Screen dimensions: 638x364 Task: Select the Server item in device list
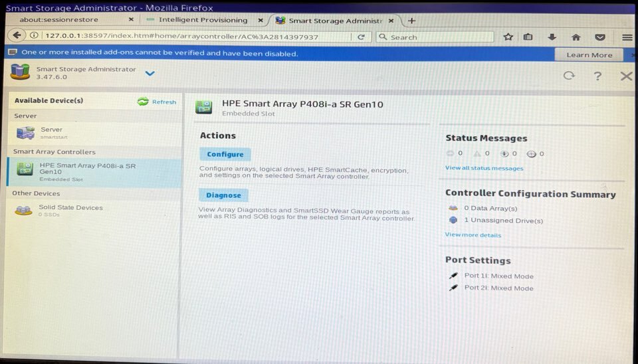pos(94,133)
